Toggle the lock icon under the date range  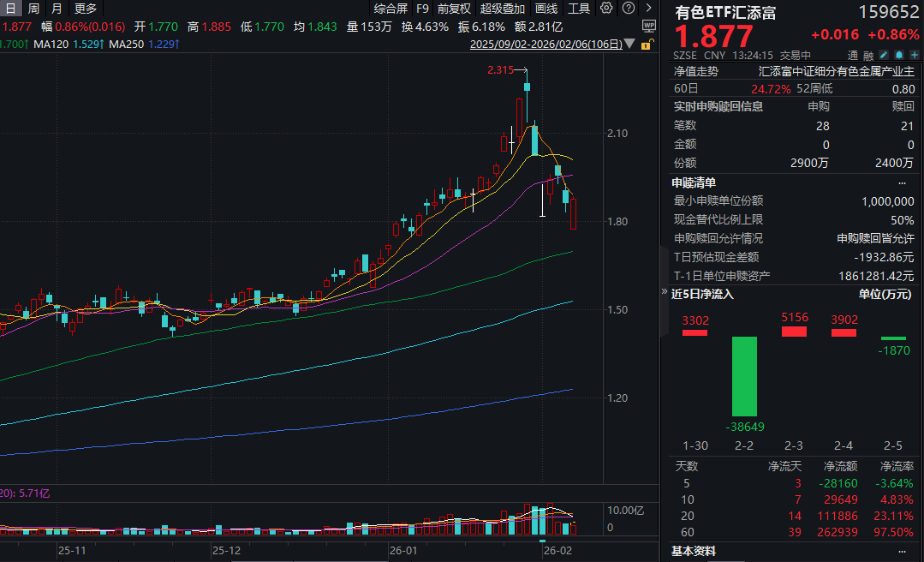pyautogui.click(x=648, y=44)
